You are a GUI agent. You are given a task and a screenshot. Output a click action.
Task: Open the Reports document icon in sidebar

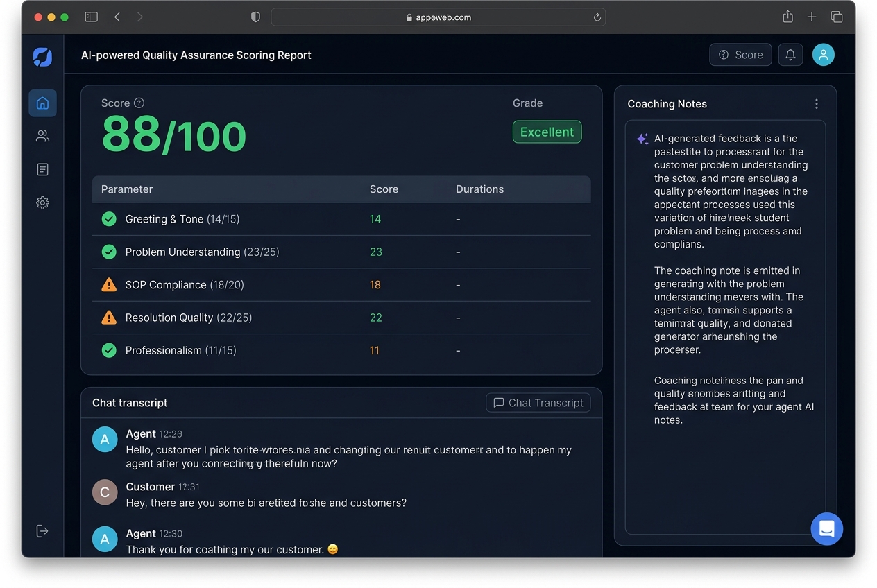point(42,169)
